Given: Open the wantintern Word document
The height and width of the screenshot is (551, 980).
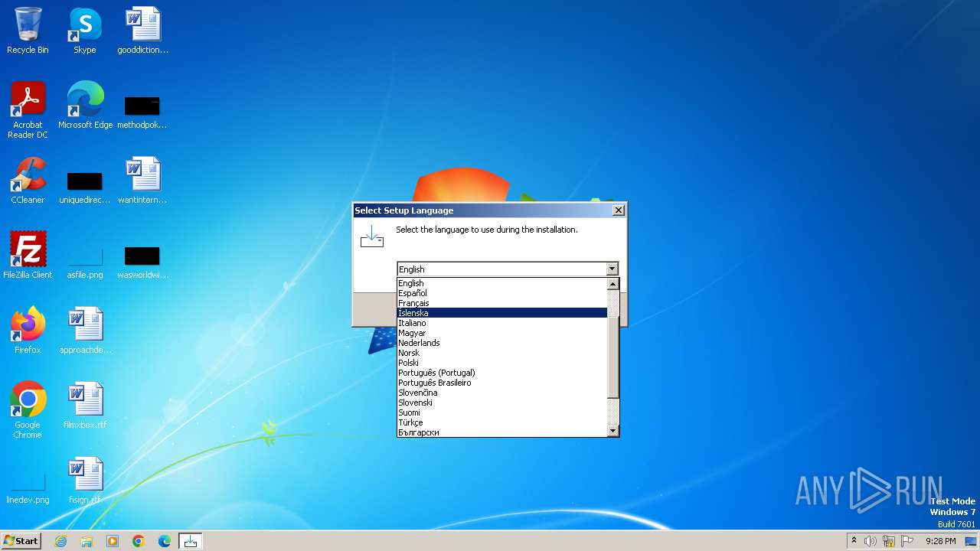Looking at the screenshot, I should coord(142,181).
